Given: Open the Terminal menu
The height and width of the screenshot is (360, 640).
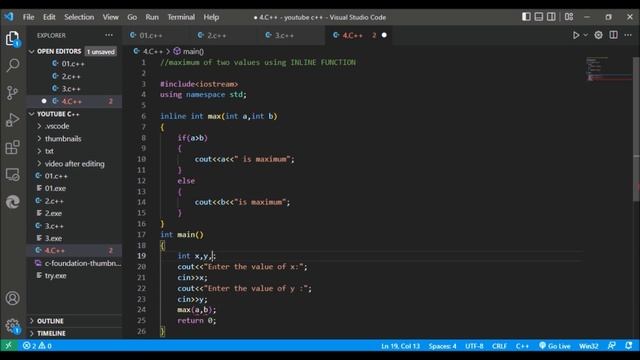Looking at the screenshot, I should click(181, 17).
